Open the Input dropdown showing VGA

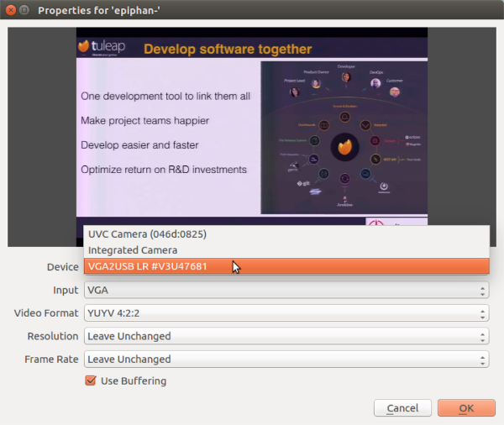pyautogui.click(x=286, y=291)
